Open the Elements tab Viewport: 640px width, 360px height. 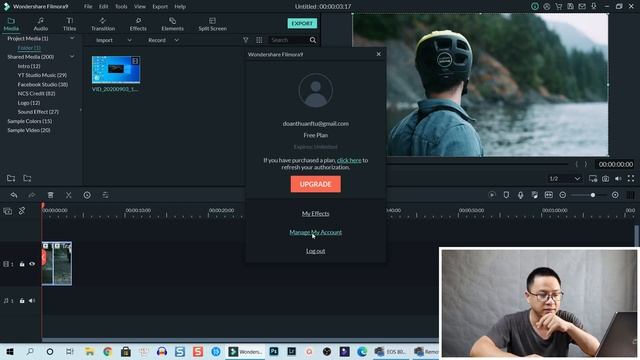click(x=172, y=24)
